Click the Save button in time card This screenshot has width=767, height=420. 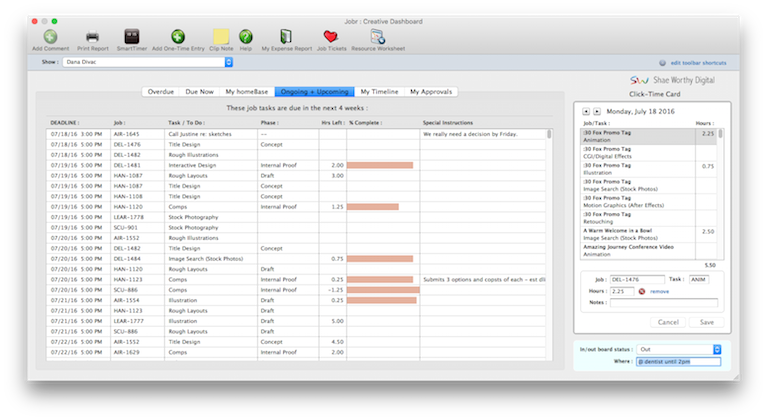(x=707, y=322)
